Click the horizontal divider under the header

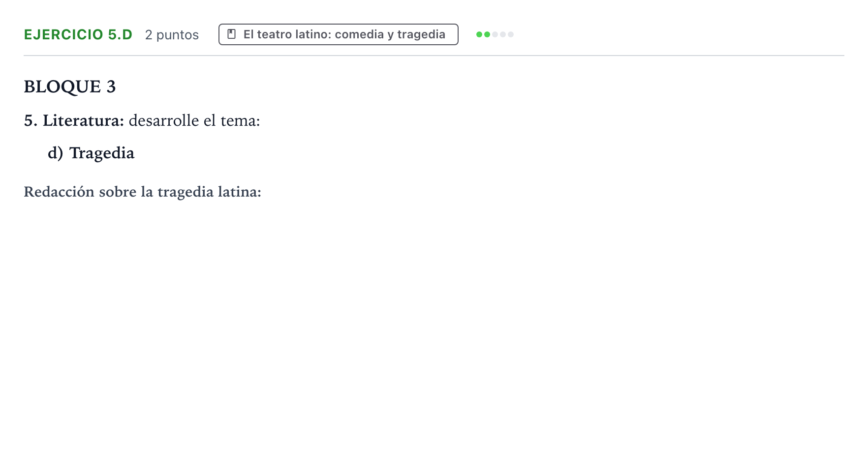click(434, 56)
